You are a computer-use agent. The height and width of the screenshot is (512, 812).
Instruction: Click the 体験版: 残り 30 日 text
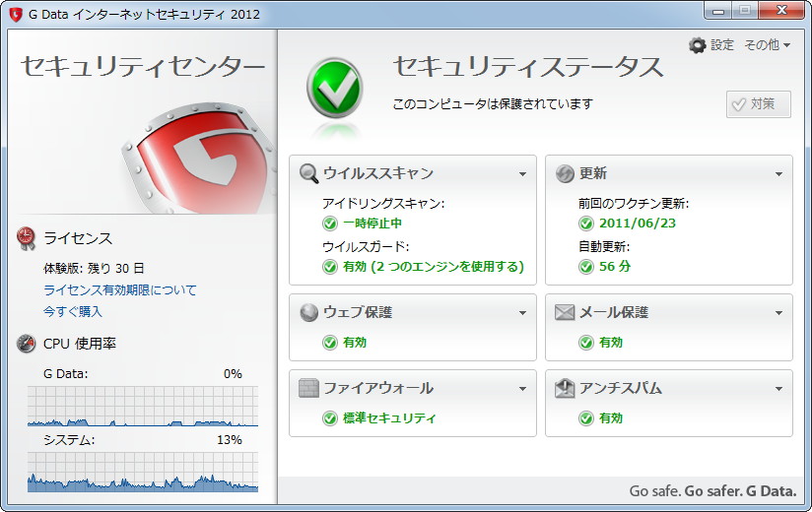click(x=94, y=269)
